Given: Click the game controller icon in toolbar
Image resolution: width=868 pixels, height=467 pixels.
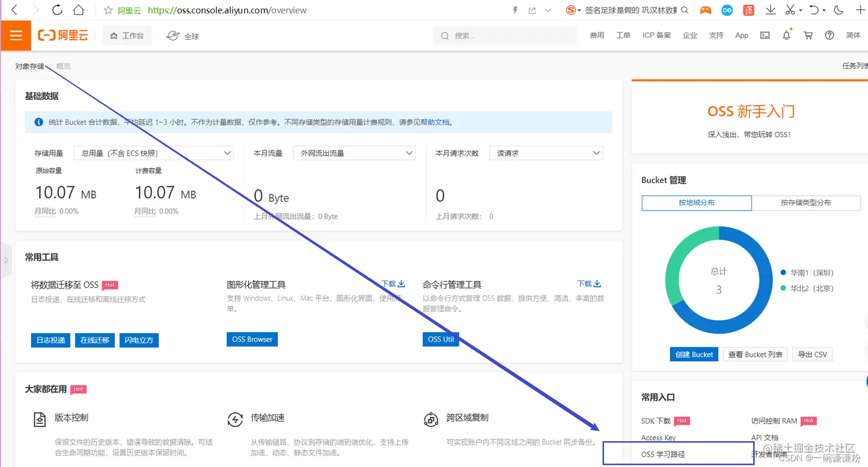Looking at the screenshot, I should tap(706, 10).
